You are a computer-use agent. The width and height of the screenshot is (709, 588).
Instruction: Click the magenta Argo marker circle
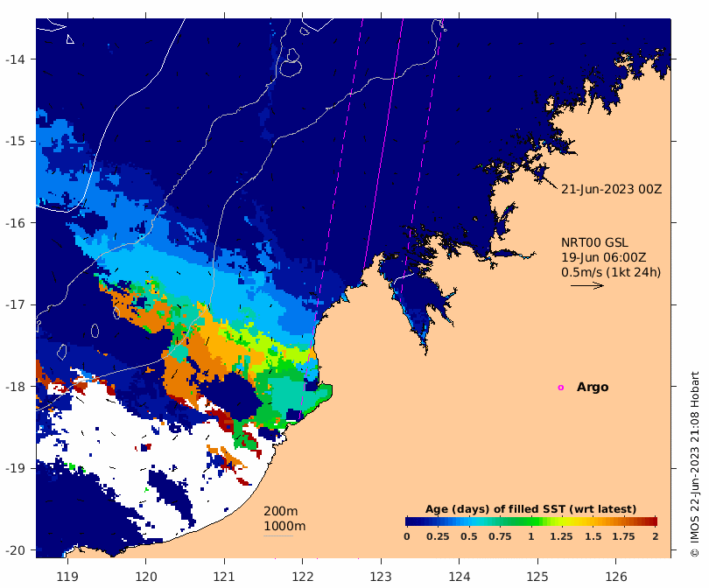click(x=561, y=388)
